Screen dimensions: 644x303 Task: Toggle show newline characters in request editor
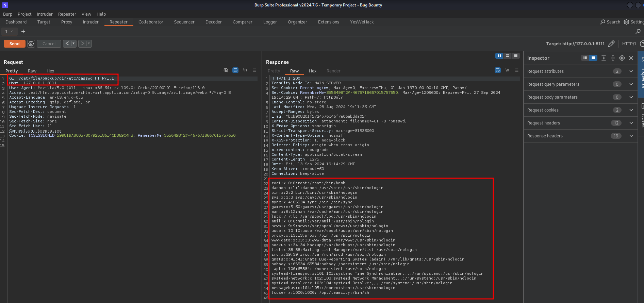[245, 70]
